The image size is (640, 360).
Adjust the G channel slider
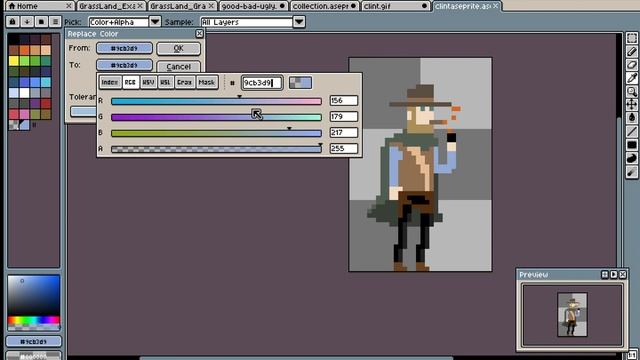pyautogui.click(x=216, y=117)
